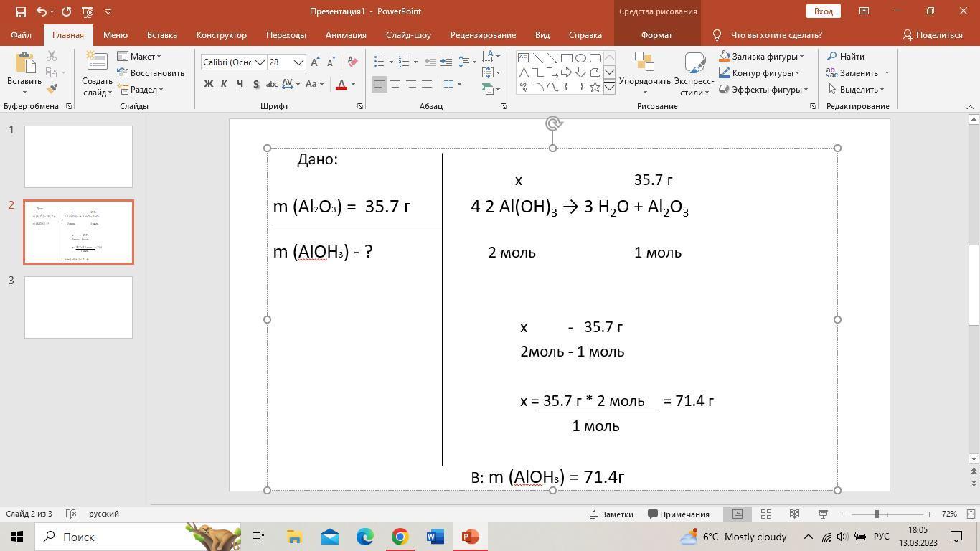This screenshot has height=551, width=980.
Task: Clear all text formatting icon
Action: coord(352,62)
